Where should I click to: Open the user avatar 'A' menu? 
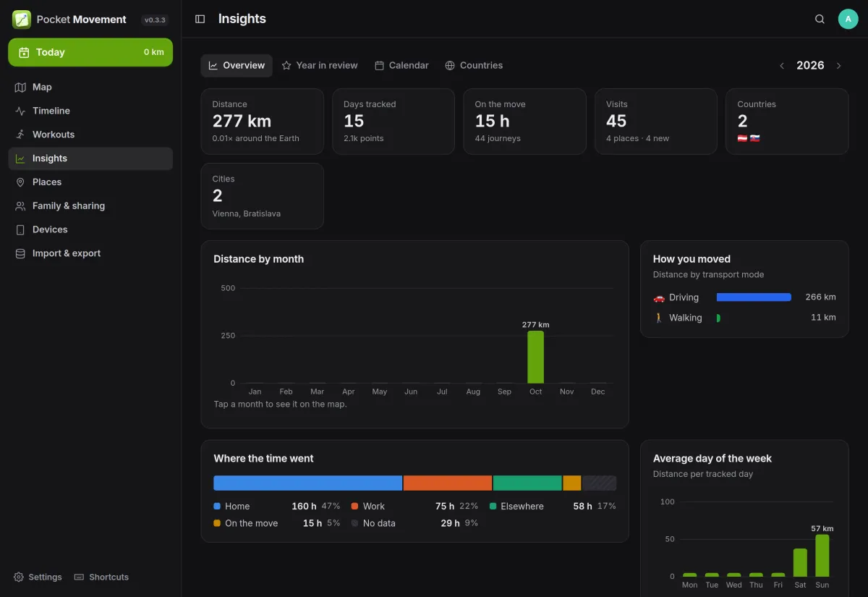tap(848, 19)
